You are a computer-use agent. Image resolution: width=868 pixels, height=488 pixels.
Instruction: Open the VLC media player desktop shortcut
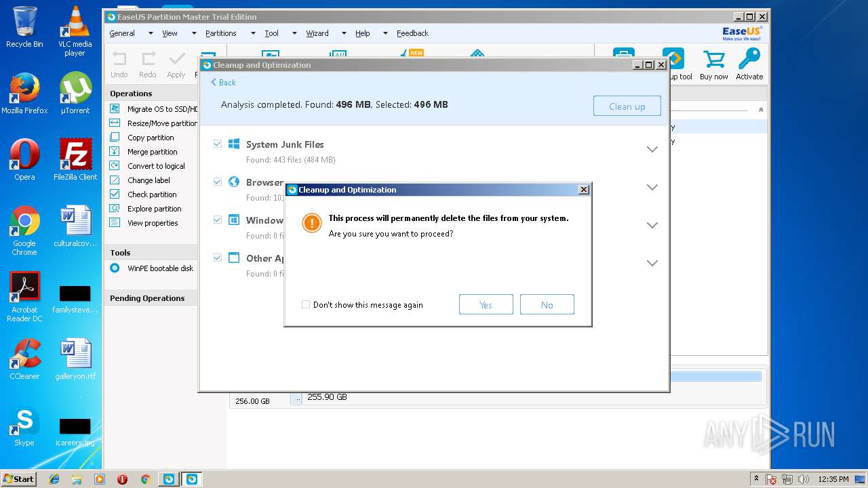(x=75, y=31)
